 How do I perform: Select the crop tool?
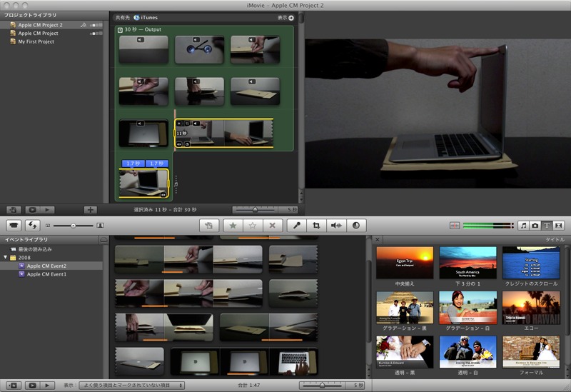(316, 226)
